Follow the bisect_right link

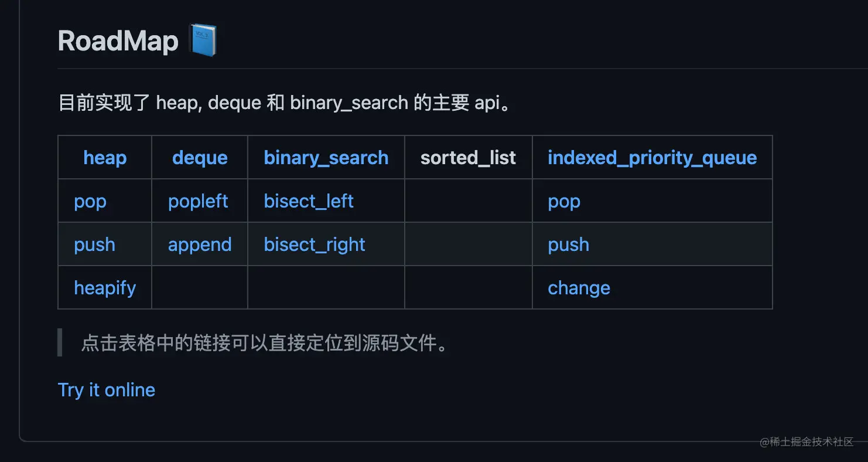[x=315, y=244]
